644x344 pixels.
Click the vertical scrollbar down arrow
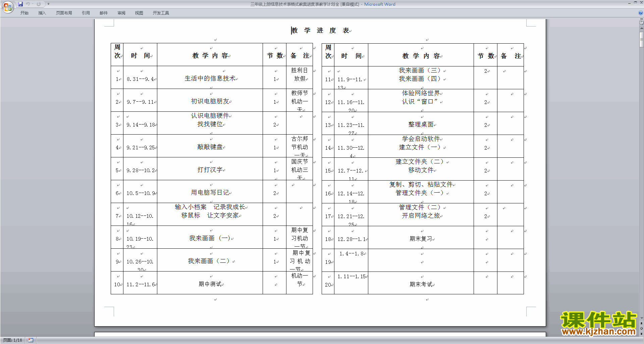pyautogui.click(x=641, y=318)
